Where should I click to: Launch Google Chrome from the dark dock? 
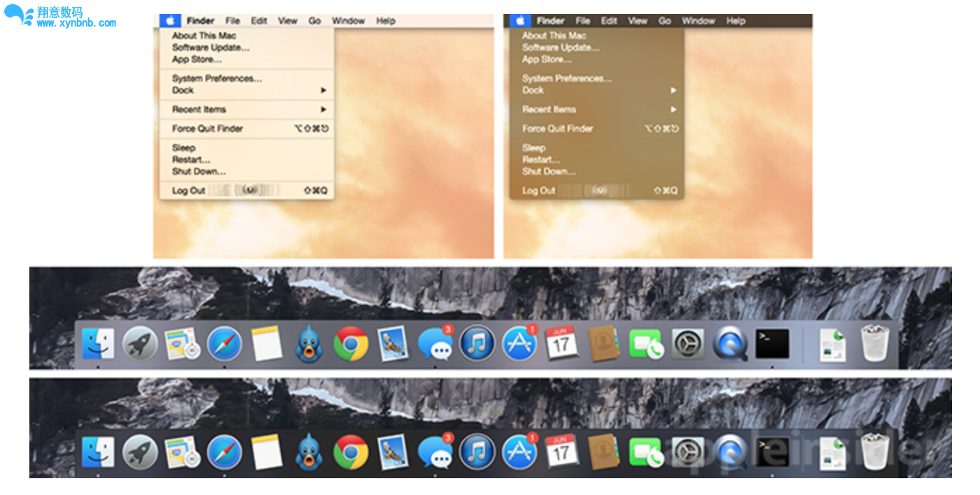click(x=351, y=452)
